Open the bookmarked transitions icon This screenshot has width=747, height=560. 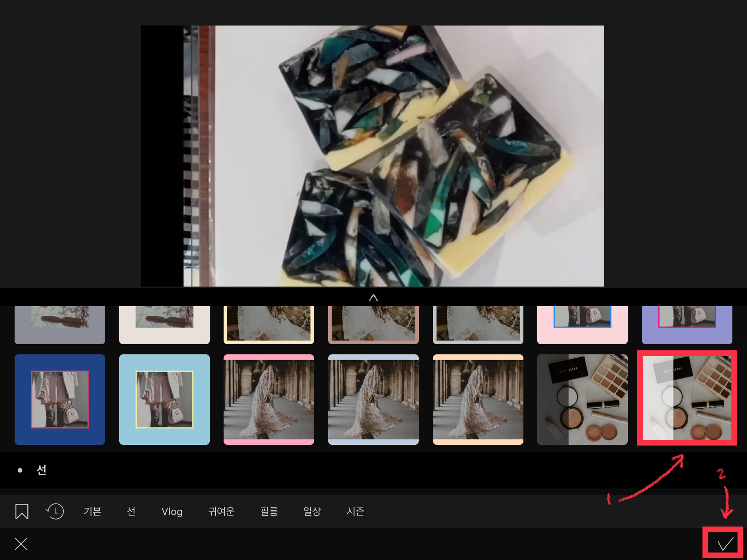(22, 511)
